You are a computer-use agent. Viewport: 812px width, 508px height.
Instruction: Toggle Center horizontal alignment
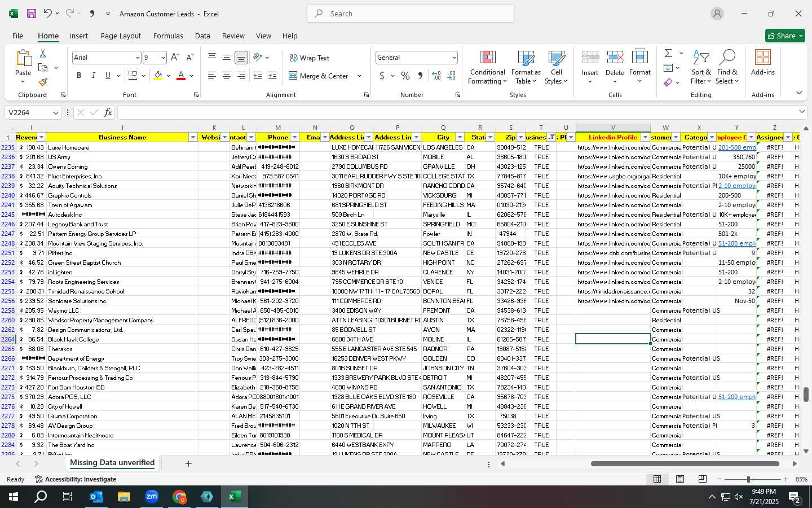point(227,76)
